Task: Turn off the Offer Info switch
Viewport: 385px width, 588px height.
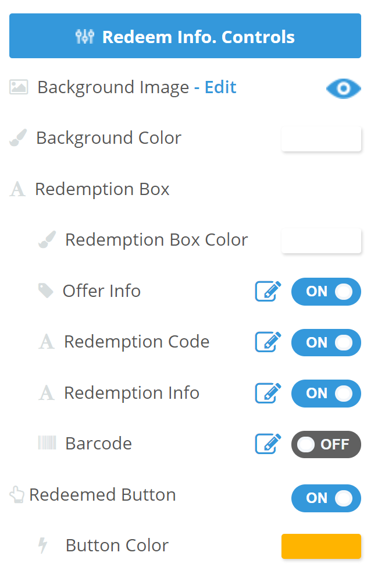Action: tap(326, 292)
